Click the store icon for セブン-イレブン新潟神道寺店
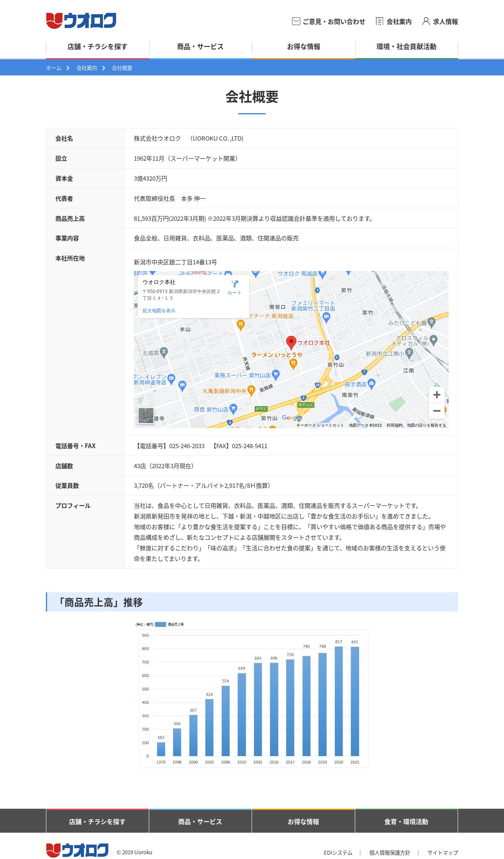The height and width of the screenshot is (859, 504). point(171,379)
